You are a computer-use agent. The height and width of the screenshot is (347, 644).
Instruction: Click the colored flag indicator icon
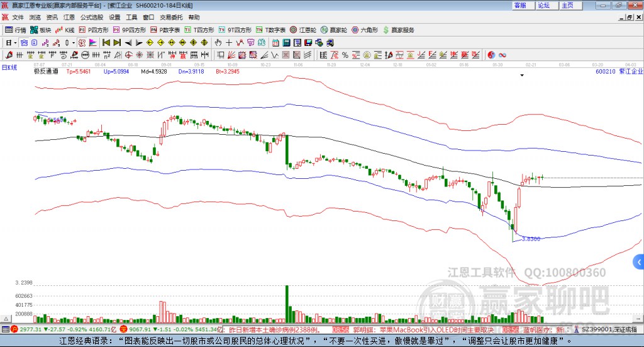coord(93,43)
